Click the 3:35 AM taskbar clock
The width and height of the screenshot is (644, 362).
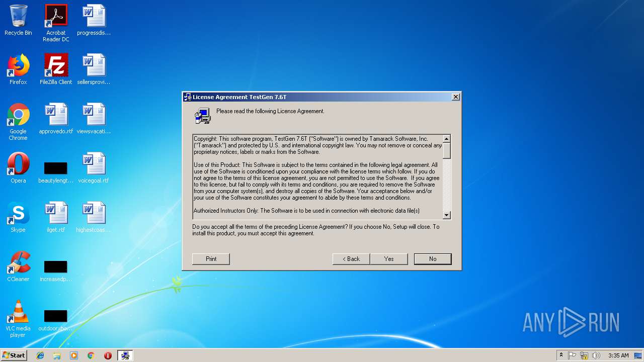tap(618, 355)
